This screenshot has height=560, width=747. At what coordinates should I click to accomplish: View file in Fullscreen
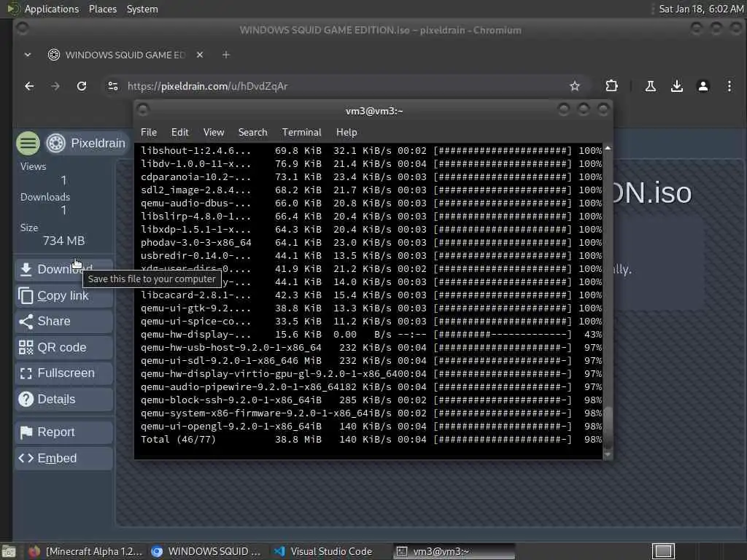(x=64, y=373)
